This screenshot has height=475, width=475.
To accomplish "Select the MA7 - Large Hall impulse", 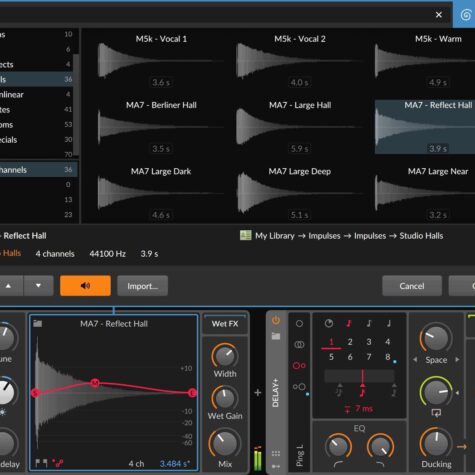I will 299,127.
